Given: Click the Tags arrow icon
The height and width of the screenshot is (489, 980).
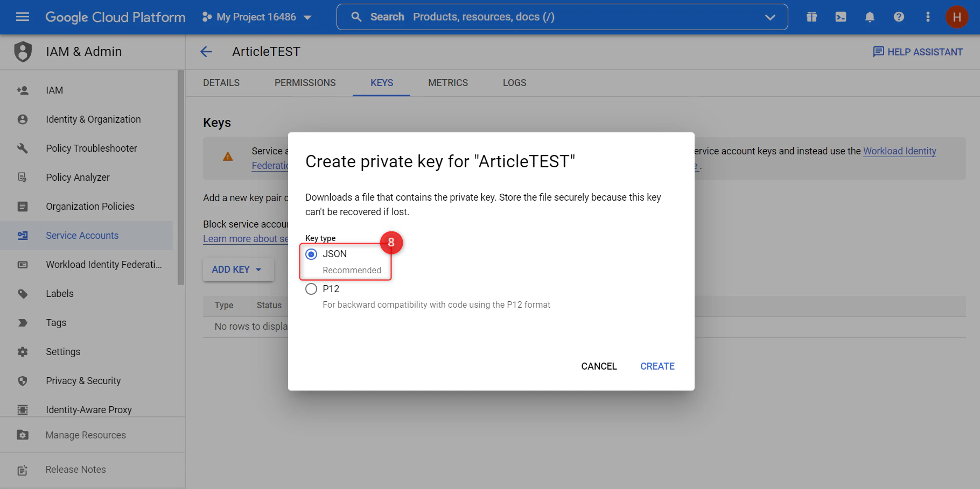Looking at the screenshot, I should click(23, 323).
